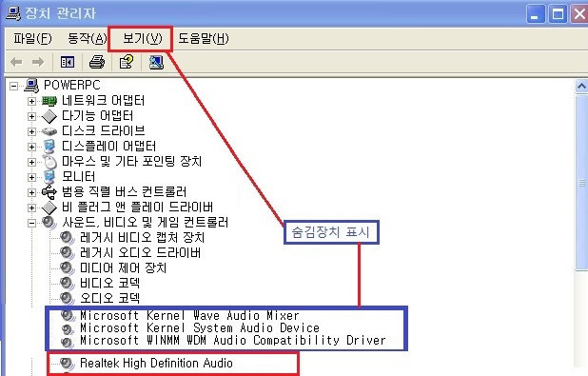
Task: Select 비디오 코덱 entry
Action: pos(109,283)
